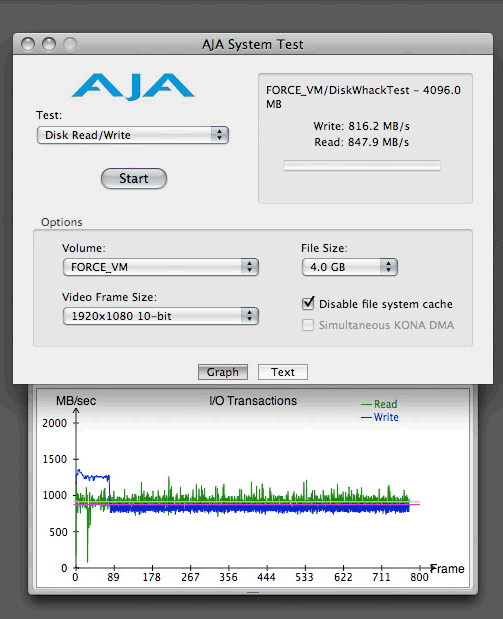The width and height of the screenshot is (503, 619).
Task: Click the green Read legend entry
Action: click(x=379, y=404)
